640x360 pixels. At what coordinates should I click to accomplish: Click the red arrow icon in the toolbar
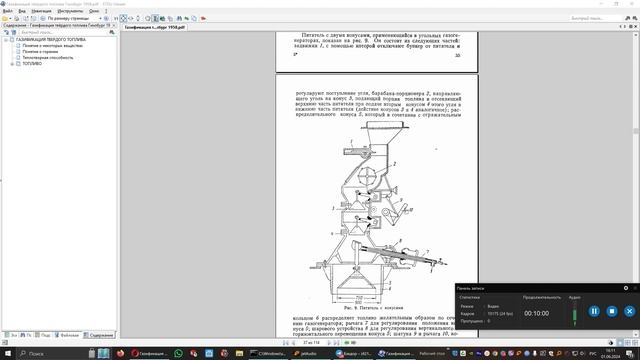click(203, 18)
